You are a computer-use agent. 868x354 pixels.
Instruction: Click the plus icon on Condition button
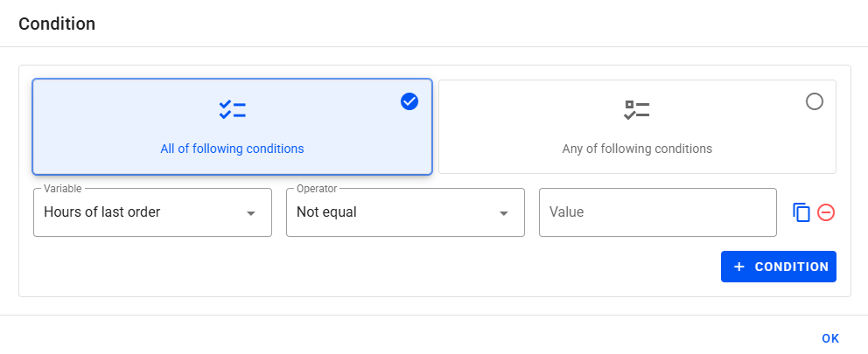[739, 267]
